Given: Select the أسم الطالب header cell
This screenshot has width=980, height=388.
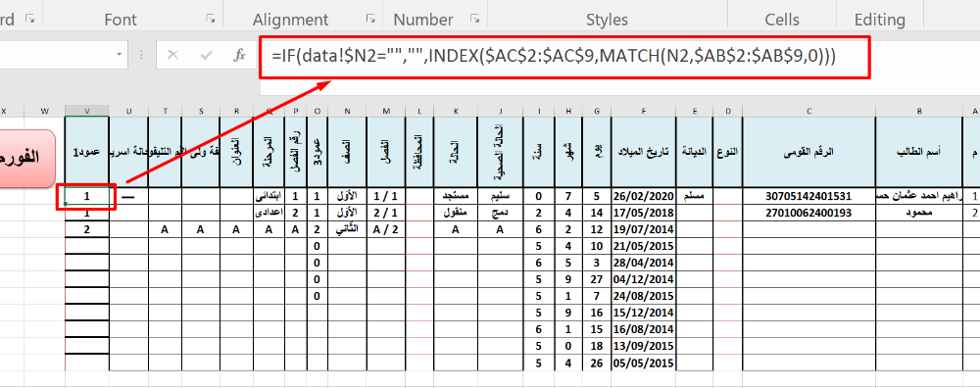Looking at the screenshot, I should (919, 152).
